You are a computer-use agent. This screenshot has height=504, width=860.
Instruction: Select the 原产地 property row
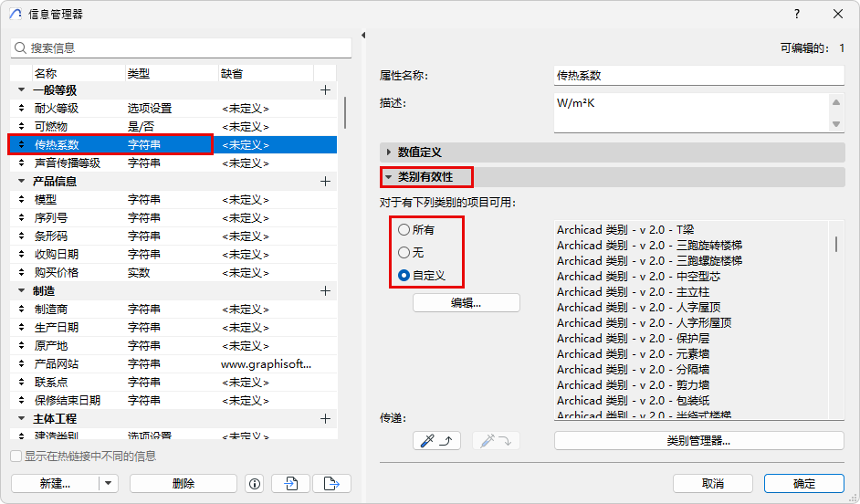tap(173, 345)
